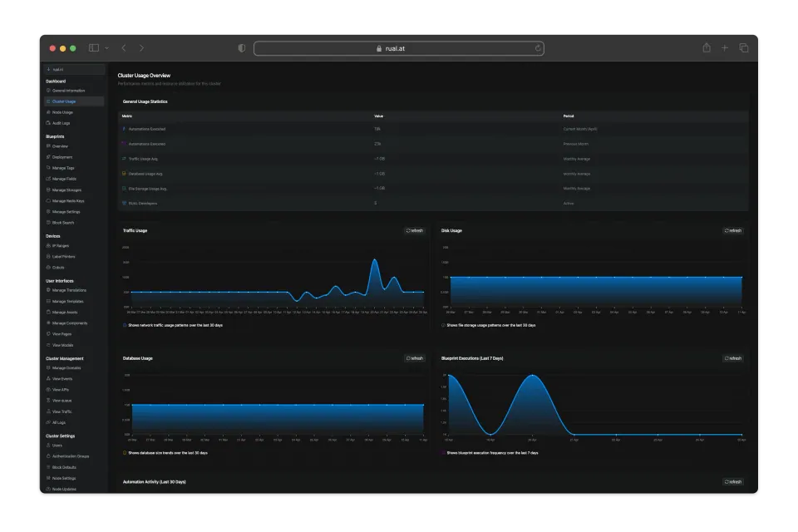
Task: Click the highest peak in Traffic Usage chart
Action: click(x=375, y=259)
